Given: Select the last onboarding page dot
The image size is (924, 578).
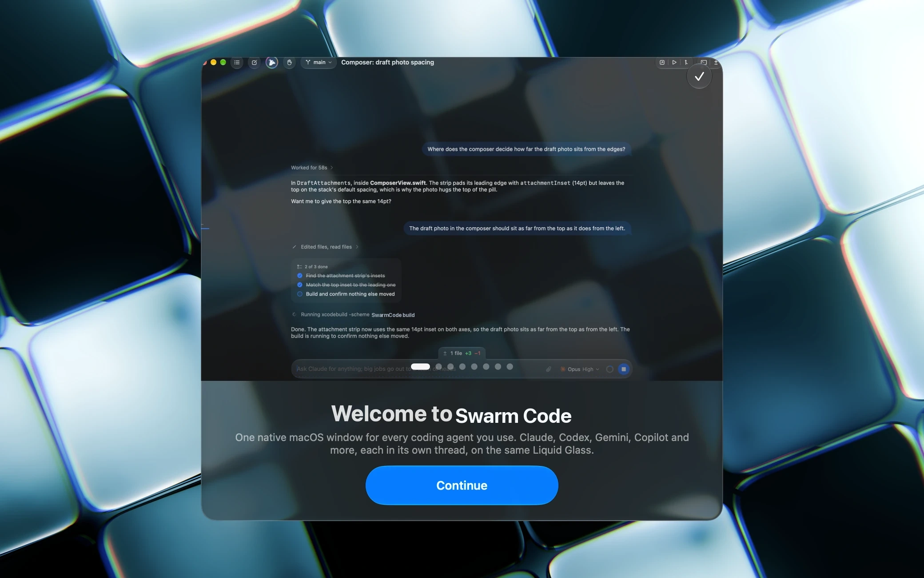Looking at the screenshot, I should click(510, 366).
